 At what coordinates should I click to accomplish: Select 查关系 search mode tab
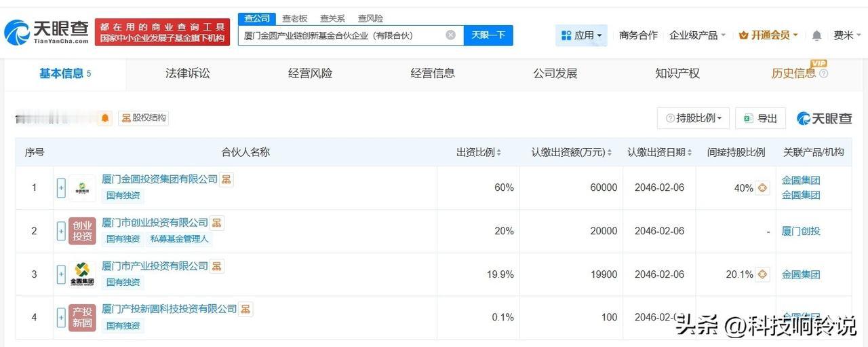click(x=332, y=18)
